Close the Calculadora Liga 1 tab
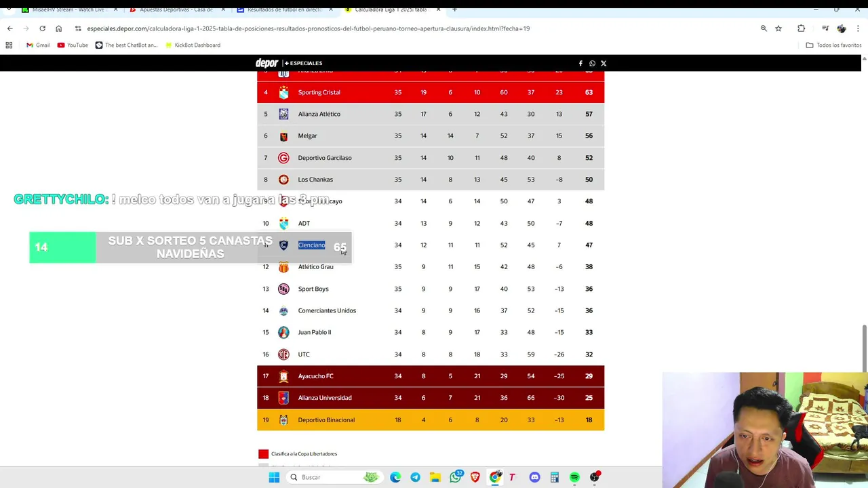The image size is (868, 488). [439, 9]
